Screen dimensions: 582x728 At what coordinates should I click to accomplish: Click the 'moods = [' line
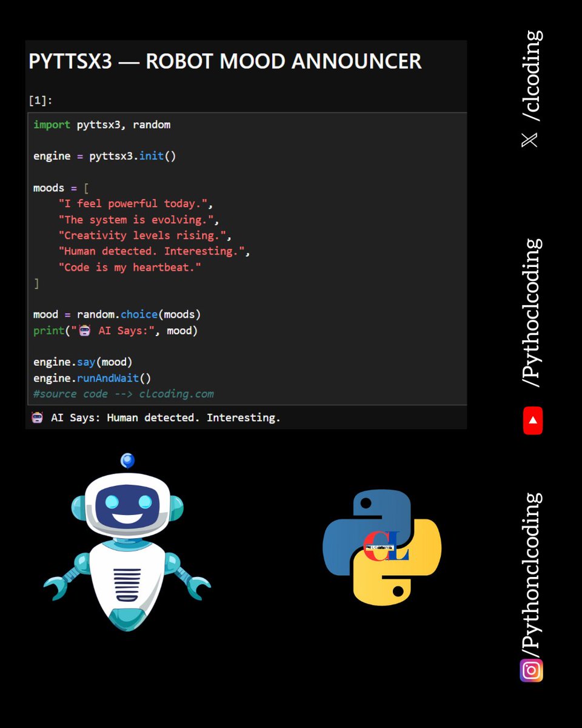coord(61,187)
